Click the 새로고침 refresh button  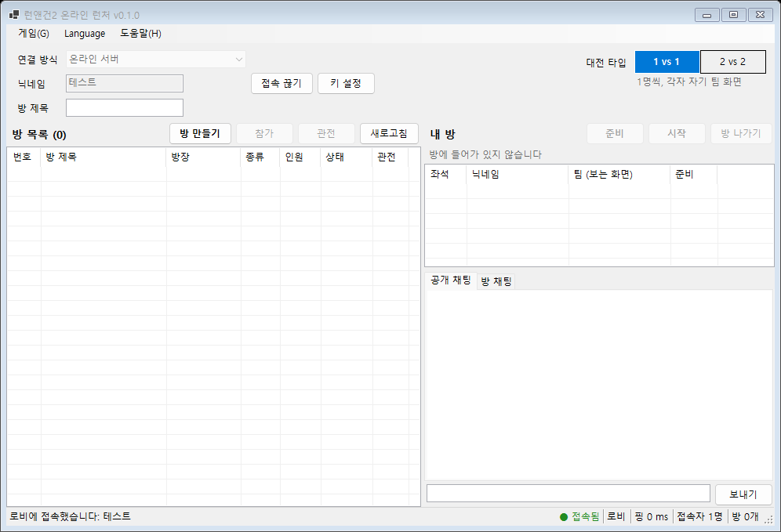(389, 133)
